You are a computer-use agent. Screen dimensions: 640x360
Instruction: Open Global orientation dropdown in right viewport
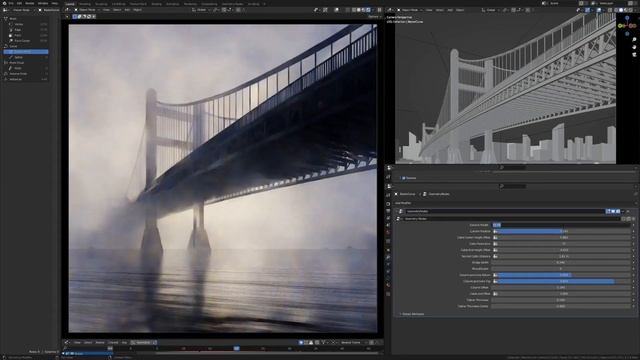[490, 9]
